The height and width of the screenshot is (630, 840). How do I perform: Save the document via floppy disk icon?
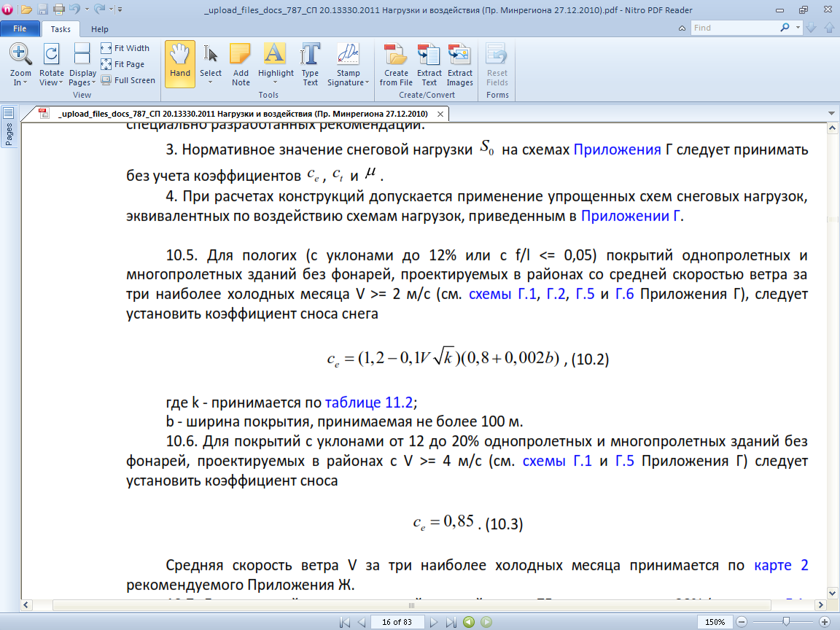coord(43,9)
